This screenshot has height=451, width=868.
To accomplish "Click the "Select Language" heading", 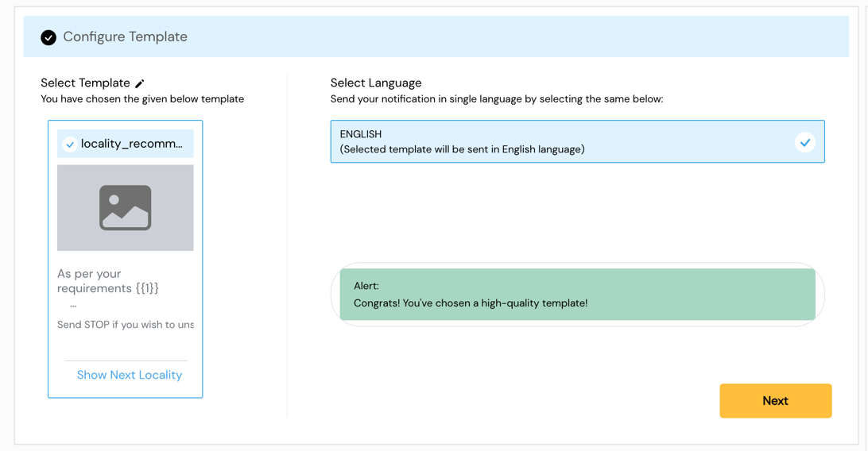I will click(x=376, y=83).
